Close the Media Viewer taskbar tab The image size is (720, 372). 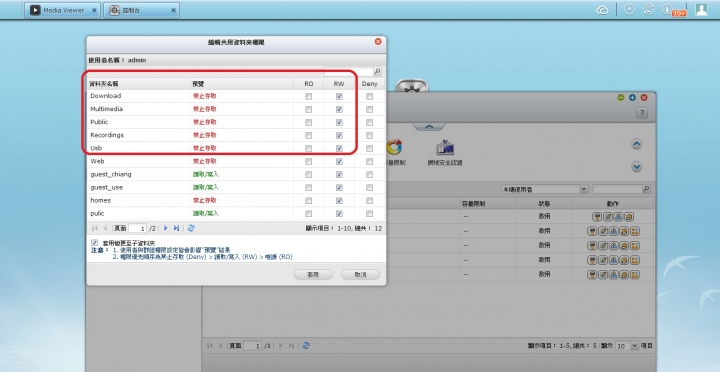pyautogui.click(x=94, y=10)
